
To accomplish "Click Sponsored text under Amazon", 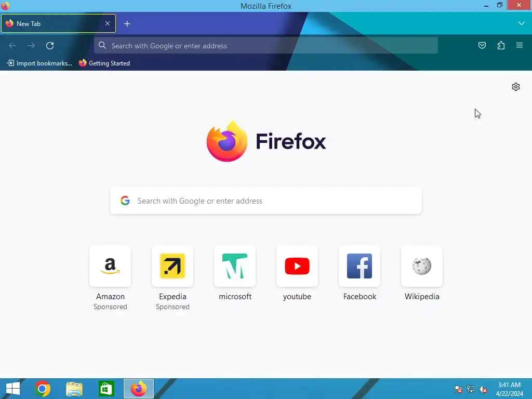I will 110,307.
